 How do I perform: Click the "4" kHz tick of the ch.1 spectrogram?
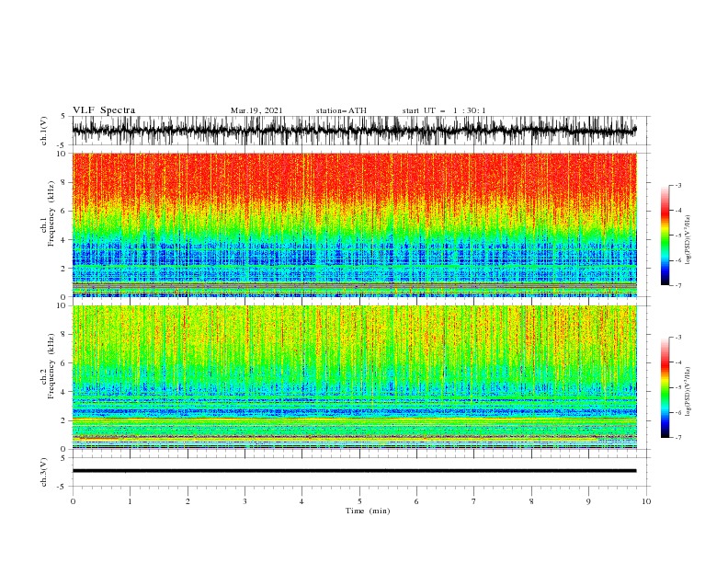63,240
